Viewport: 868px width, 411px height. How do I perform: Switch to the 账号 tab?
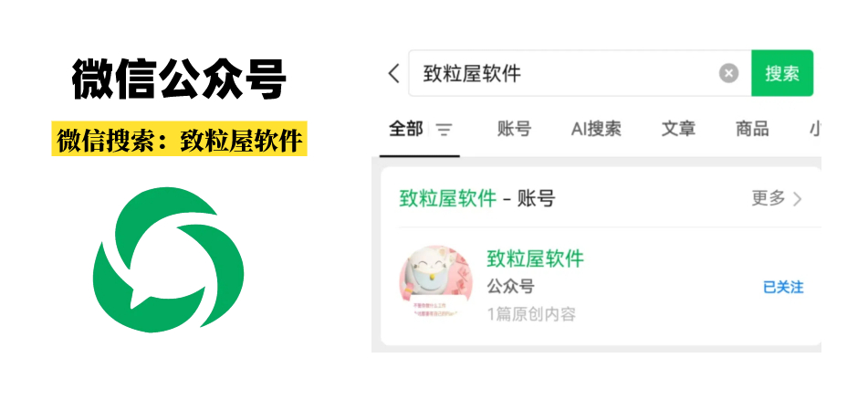point(514,129)
